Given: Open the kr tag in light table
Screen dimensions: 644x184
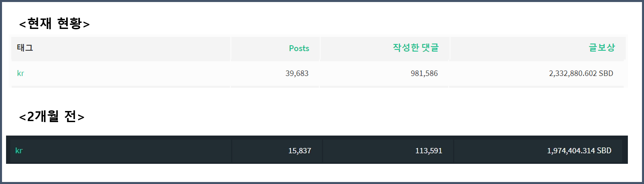Looking at the screenshot, I should 20,73.
